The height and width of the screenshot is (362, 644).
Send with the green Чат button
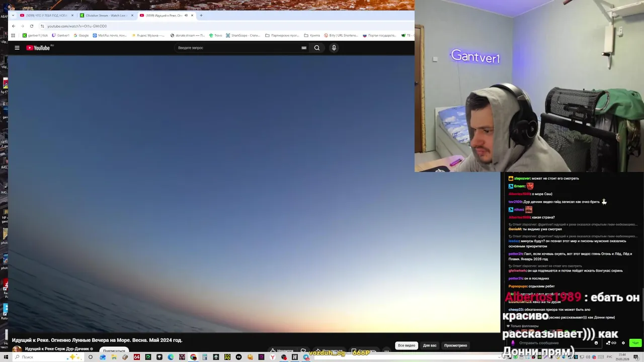(x=635, y=343)
